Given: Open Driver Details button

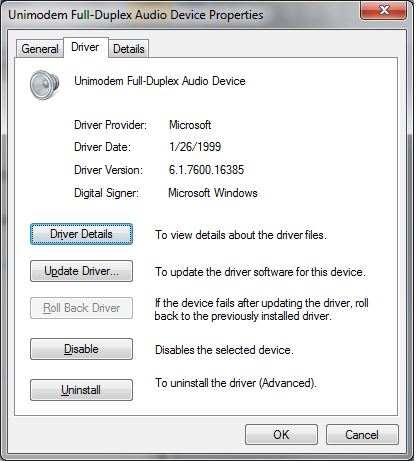Looking at the screenshot, I should (x=81, y=234).
